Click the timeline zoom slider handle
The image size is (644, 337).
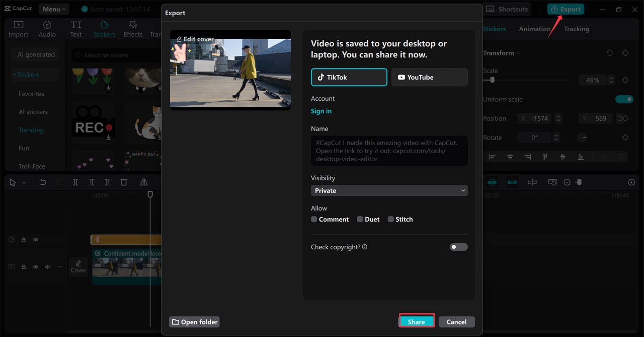pyautogui.click(x=579, y=182)
